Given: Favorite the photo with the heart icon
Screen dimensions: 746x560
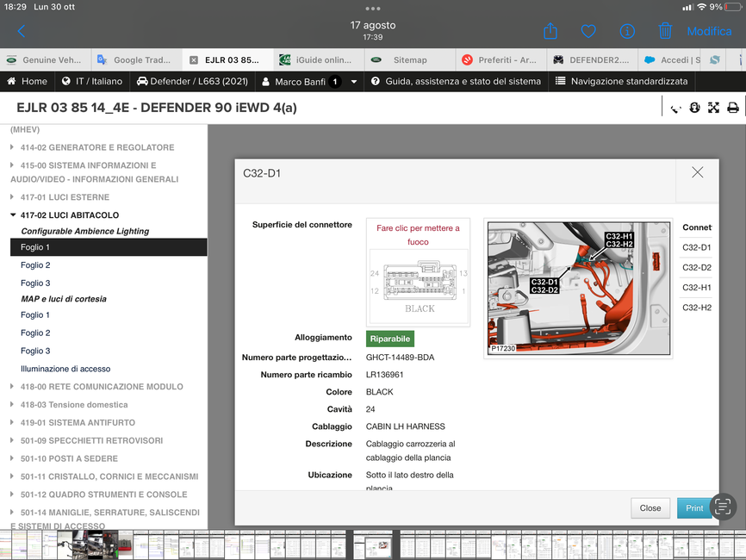Looking at the screenshot, I should coord(588,31).
